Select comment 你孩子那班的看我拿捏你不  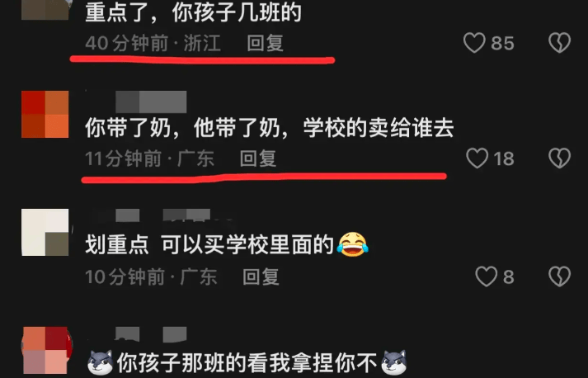point(247,362)
